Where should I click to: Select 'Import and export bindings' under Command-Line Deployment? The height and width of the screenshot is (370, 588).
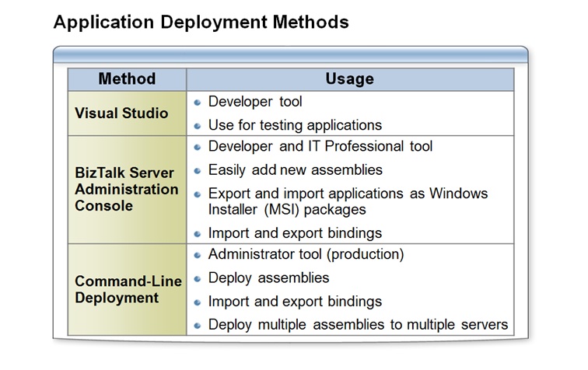295,302
